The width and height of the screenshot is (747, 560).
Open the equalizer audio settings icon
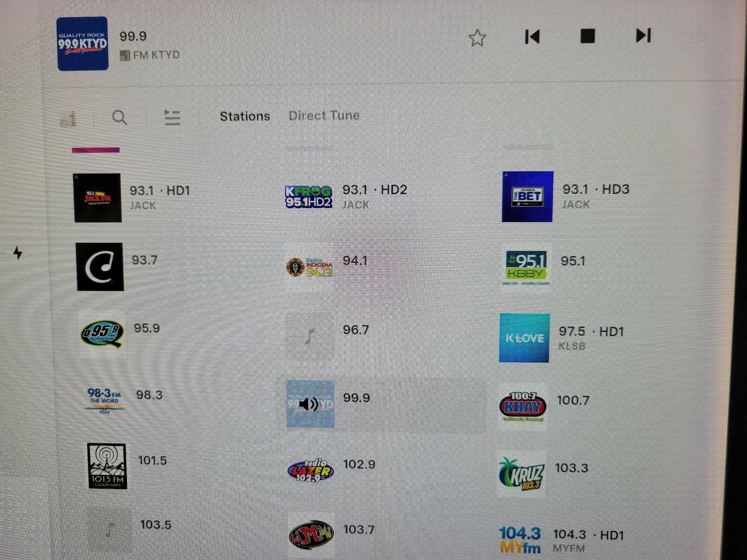[x=68, y=119]
